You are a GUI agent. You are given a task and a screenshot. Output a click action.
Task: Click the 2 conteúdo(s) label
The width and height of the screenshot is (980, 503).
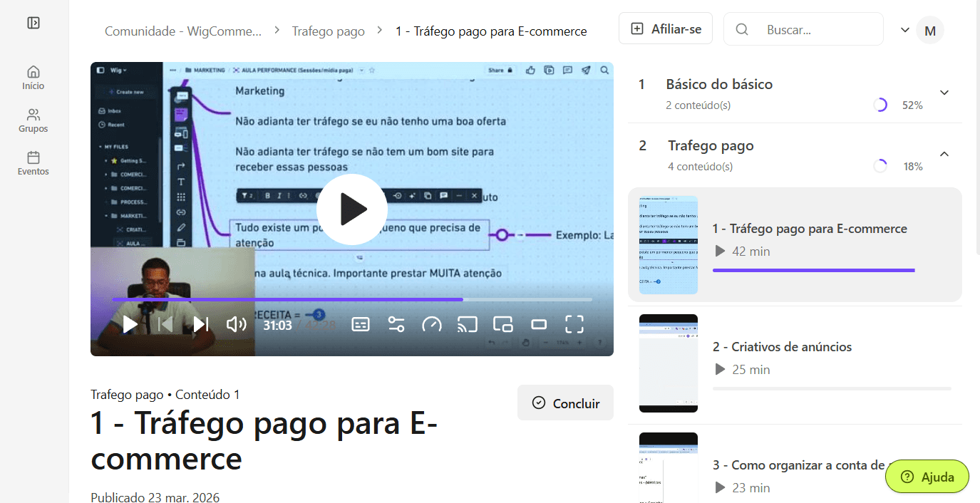click(x=698, y=105)
